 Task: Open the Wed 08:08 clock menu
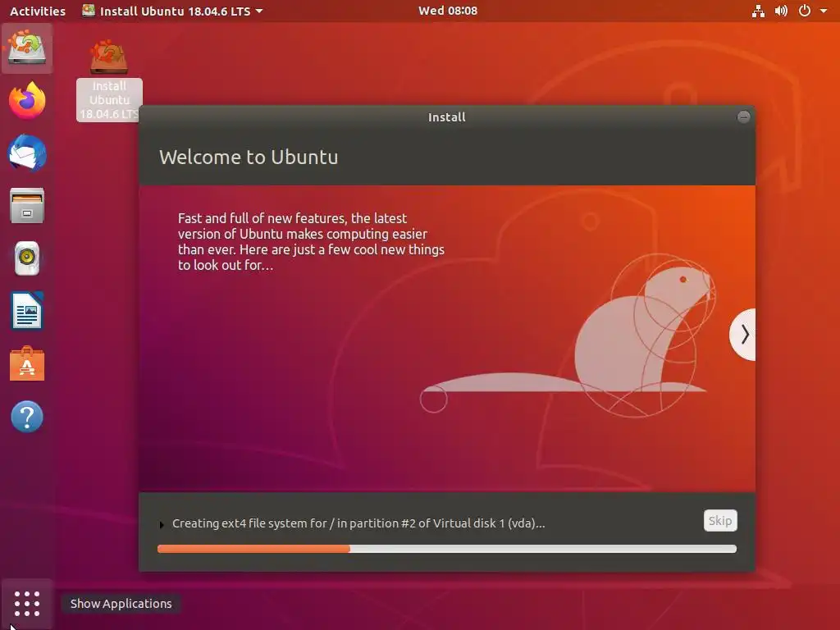point(448,11)
